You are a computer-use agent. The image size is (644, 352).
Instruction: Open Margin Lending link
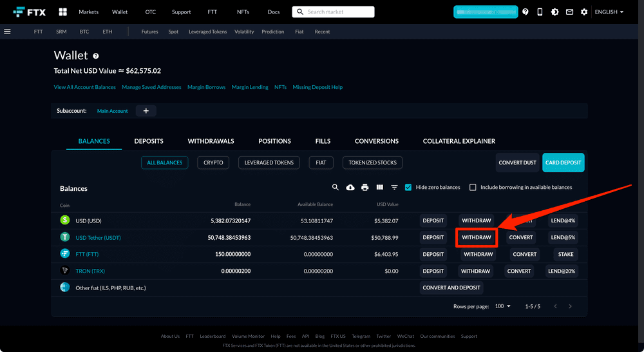click(x=250, y=87)
